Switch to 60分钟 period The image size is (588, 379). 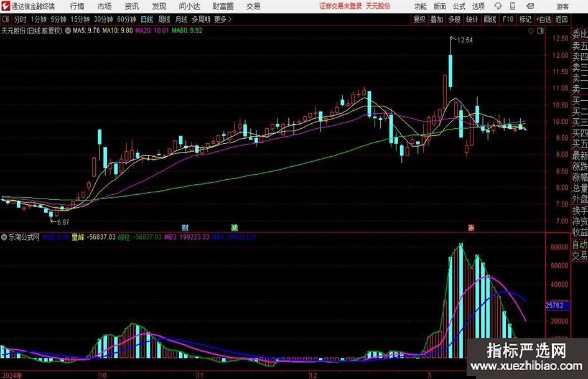click(x=126, y=19)
